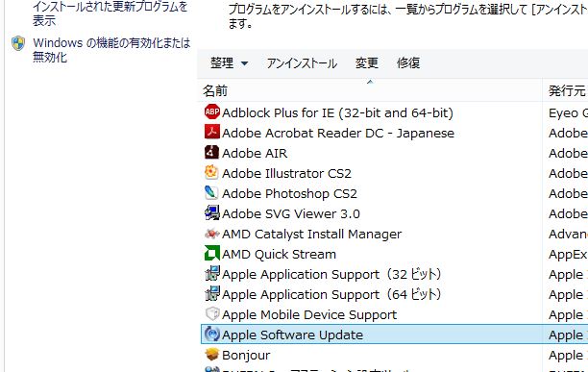Click the Bonjour box icon
Screen dimensions: 588x372
coord(212,355)
